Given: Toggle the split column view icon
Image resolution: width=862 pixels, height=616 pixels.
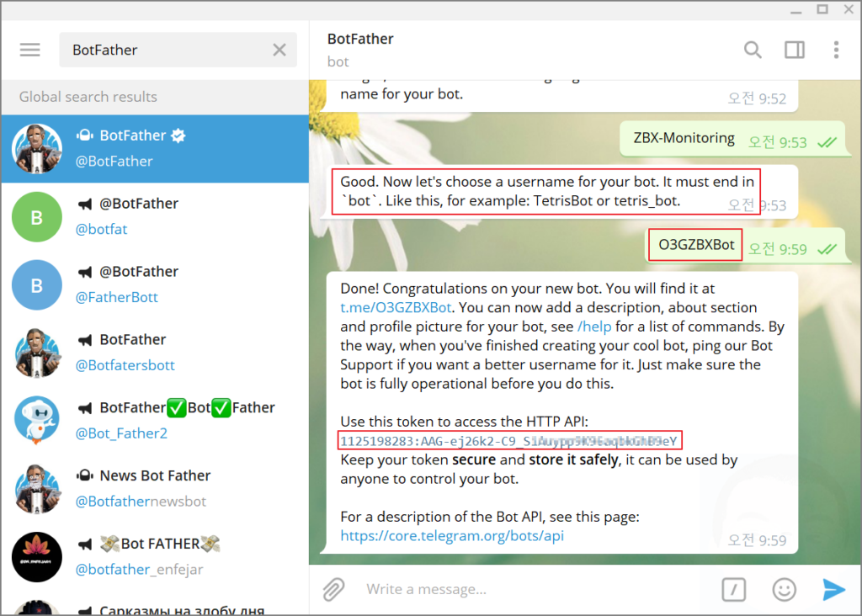Looking at the screenshot, I should (x=794, y=50).
